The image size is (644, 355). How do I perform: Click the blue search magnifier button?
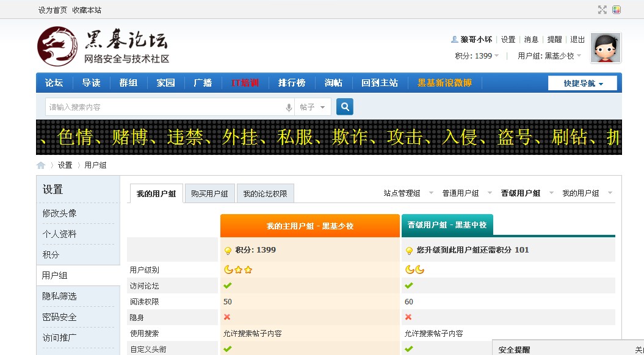pyautogui.click(x=345, y=107)
